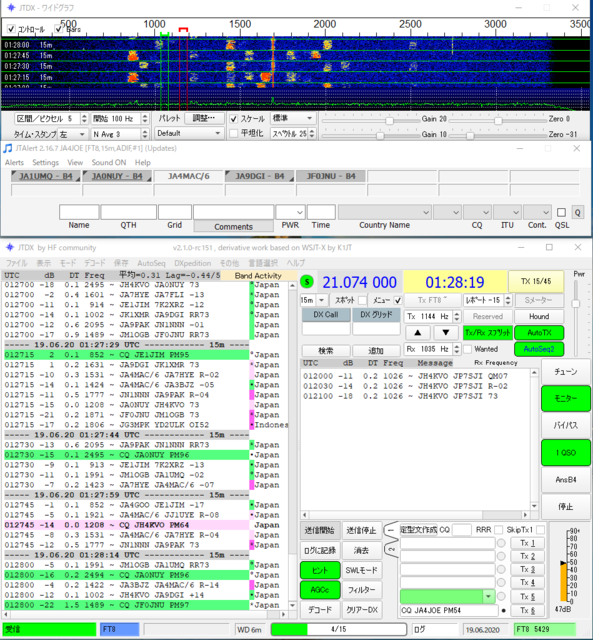This screenshot has width=593, height=640.
Task: Open the Default palette dropdown
Action: click(x=189, y=133)
